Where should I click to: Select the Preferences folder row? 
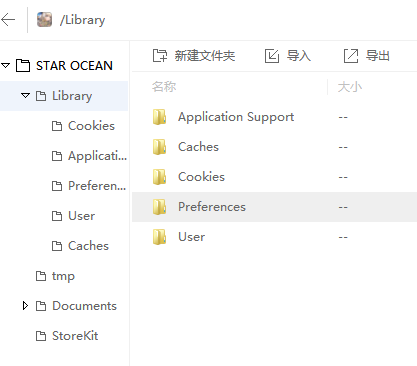coord(274,207)
